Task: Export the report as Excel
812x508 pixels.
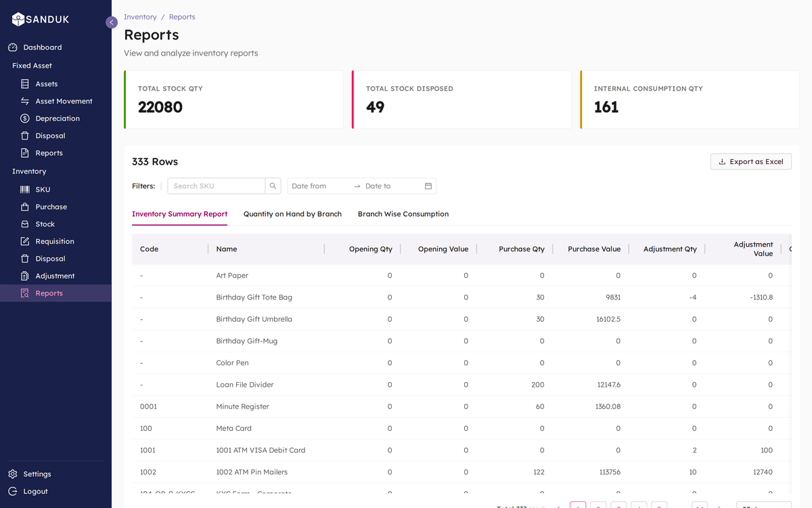Action: pos(751,162)
